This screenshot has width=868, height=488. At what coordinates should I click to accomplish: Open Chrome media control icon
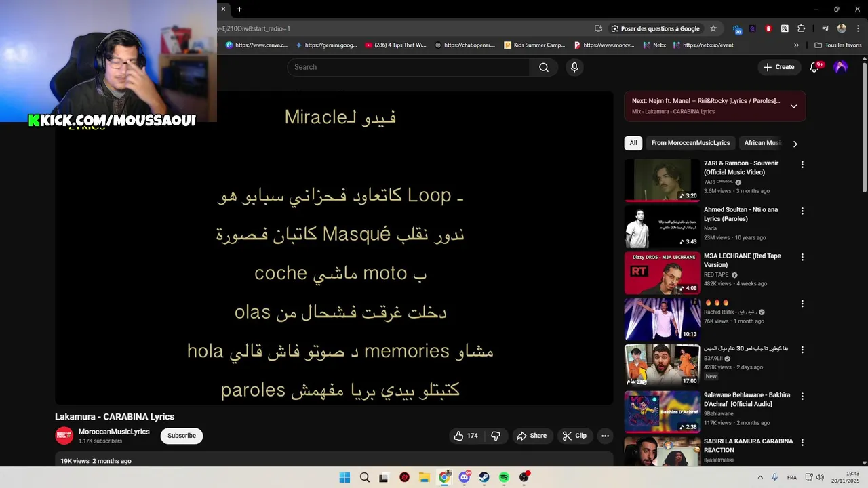pos(825,28)
